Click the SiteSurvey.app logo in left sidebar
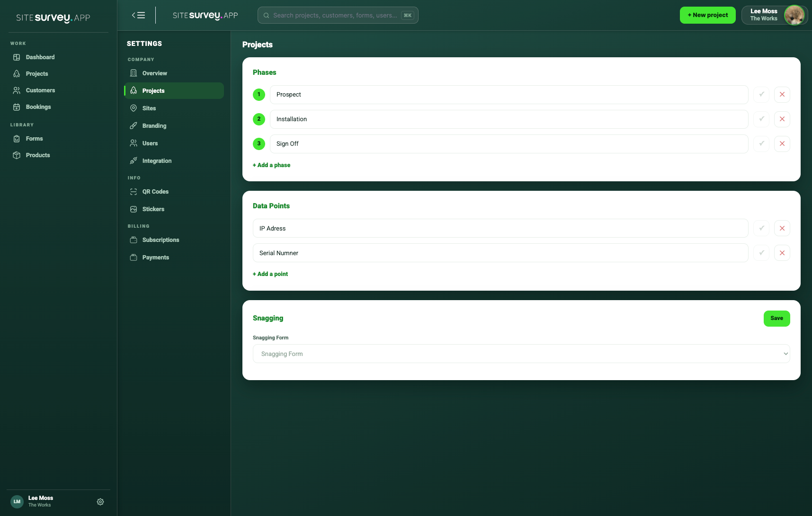Image resolution: width=812 pixels, height=516 pixels. (x=53, y=18)
